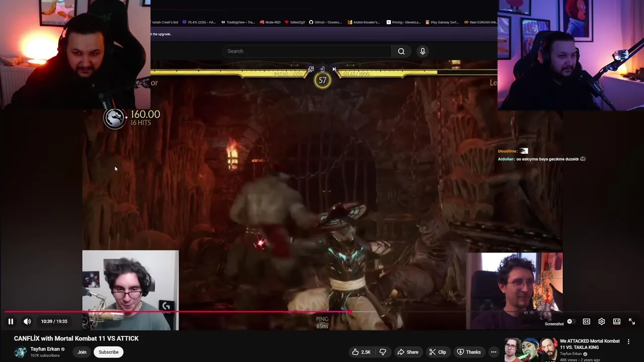Mute the video volume
The width and height of the screenshot is (644, 362).
click(27, 321)
